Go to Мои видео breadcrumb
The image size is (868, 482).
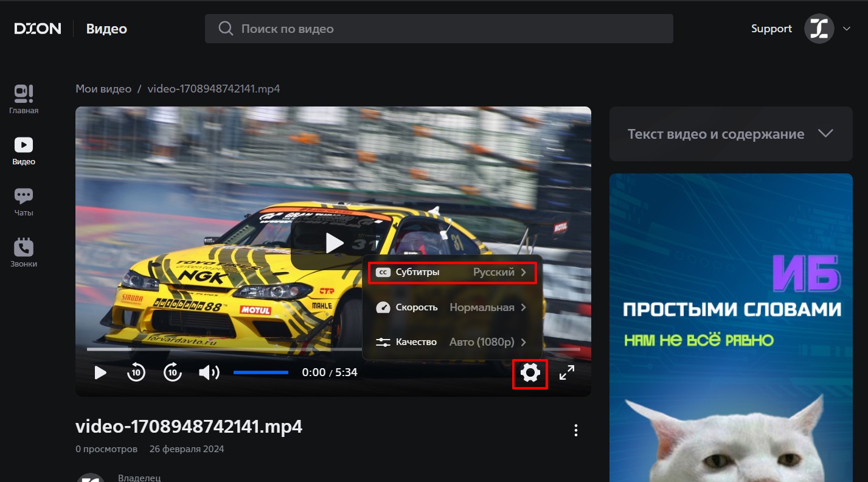tap(103, 89)
